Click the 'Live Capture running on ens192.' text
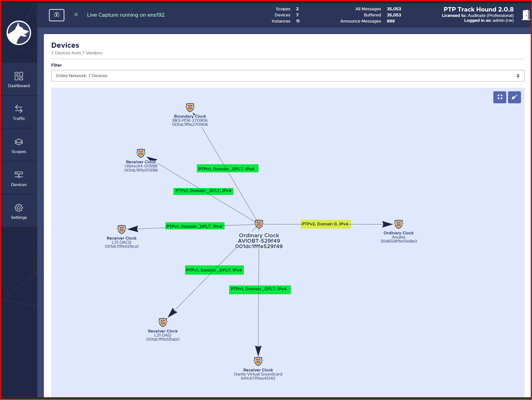The height and width of the screenshot is (400, 532). (x=126, y=15)
